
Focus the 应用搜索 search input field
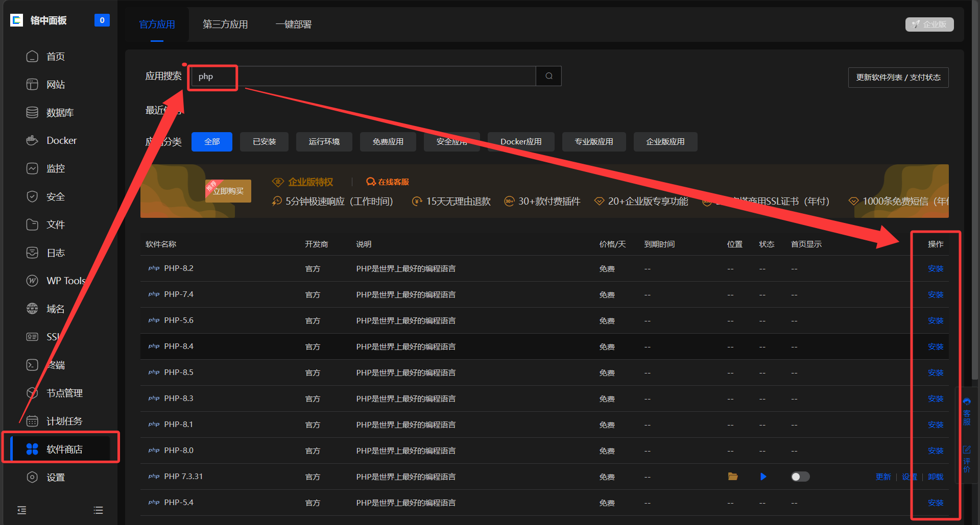[364, 76]
